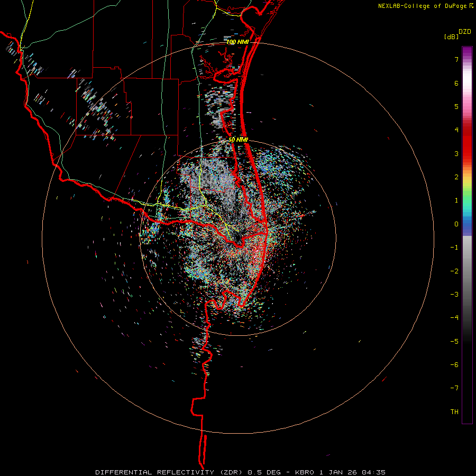Click the '-7' value on the color scale
This screenshot has width=476, height=476.
454,388
